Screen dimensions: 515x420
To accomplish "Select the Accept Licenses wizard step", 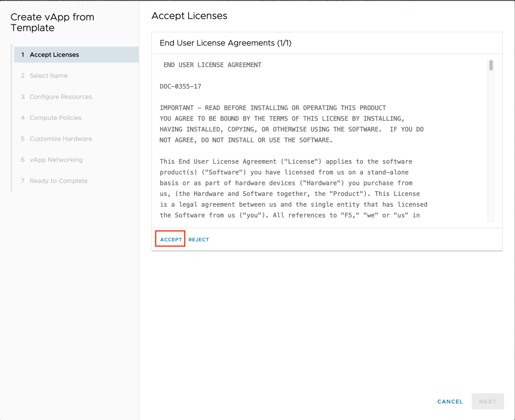I will (54, 55).
